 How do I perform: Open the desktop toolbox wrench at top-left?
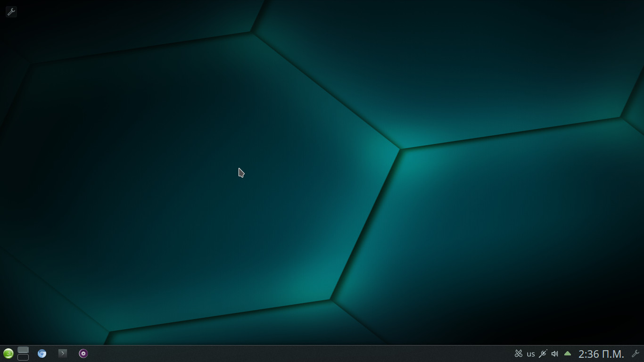tap(11, 12)
